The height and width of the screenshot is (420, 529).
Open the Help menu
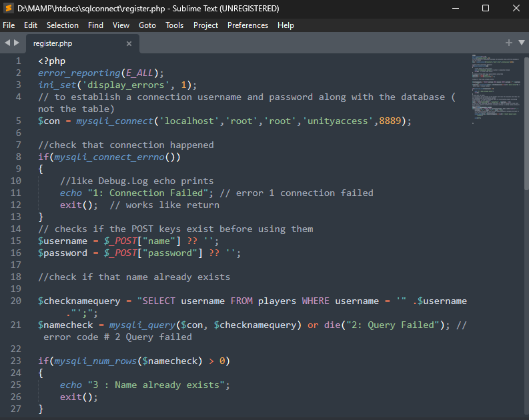tap(286, 25)
